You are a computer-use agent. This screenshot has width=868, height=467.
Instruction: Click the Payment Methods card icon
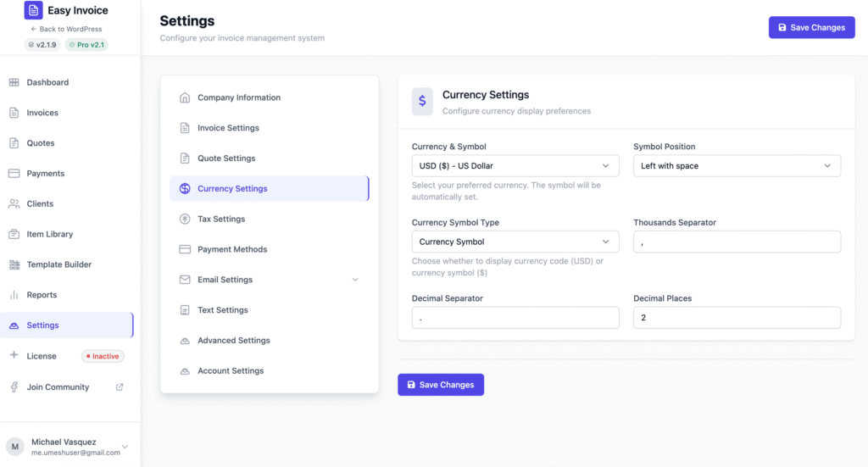click(x=185, y=250)
